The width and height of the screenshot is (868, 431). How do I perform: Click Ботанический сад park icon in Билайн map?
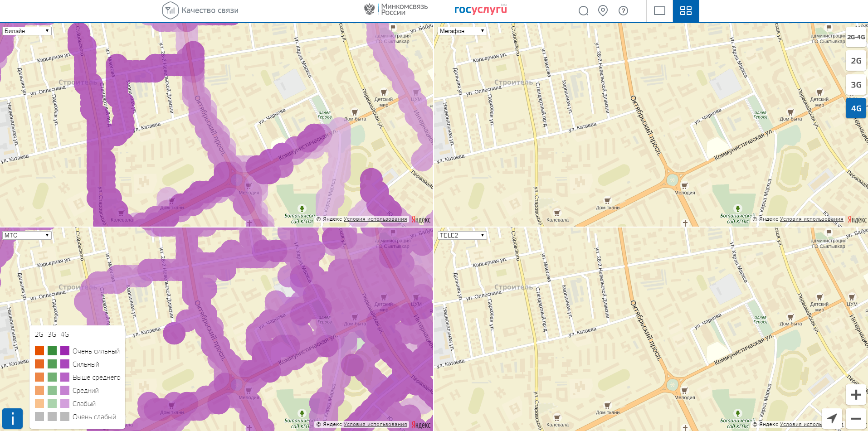pos(302,208)
